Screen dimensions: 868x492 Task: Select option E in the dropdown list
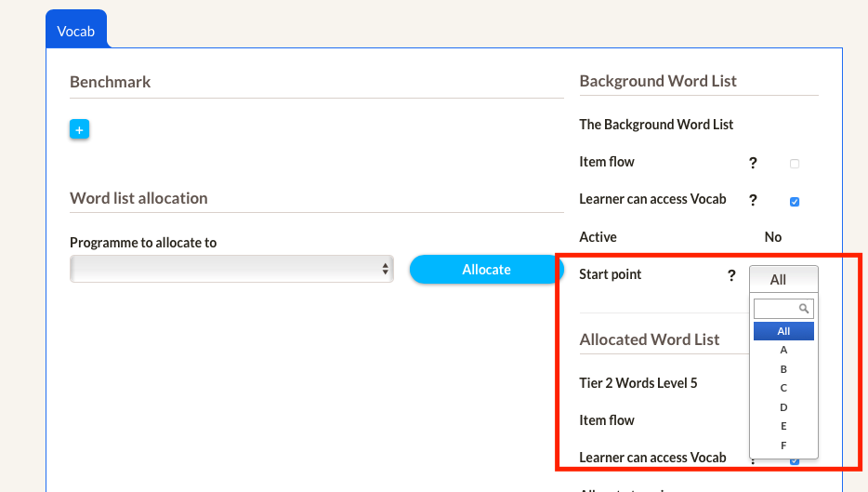coord(783,426)
